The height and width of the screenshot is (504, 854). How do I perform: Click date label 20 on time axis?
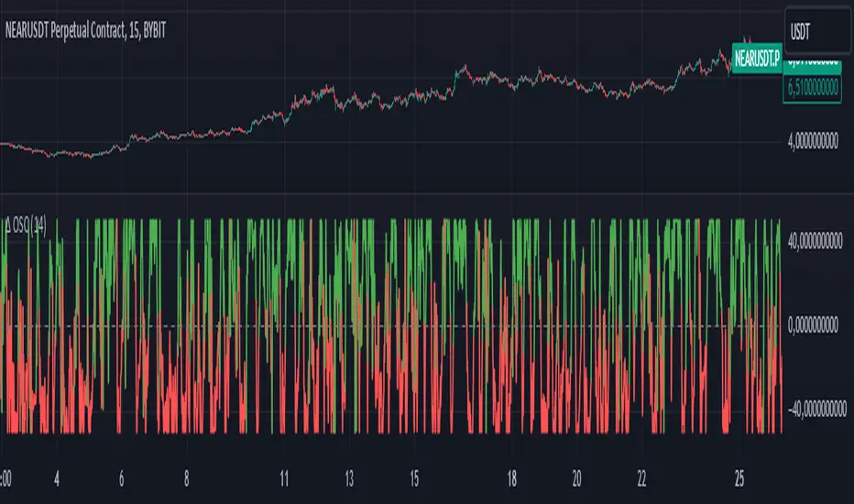pyautogui.click(x=576, y=477)
